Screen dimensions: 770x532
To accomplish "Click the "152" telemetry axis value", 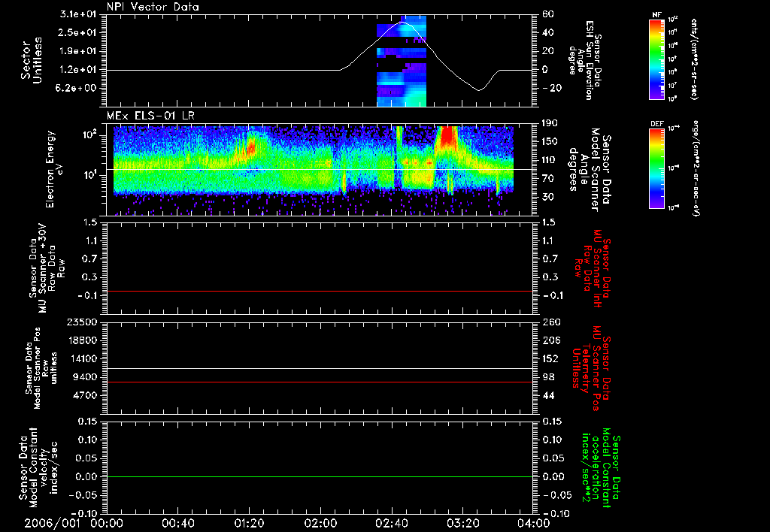I will (550, 358).
